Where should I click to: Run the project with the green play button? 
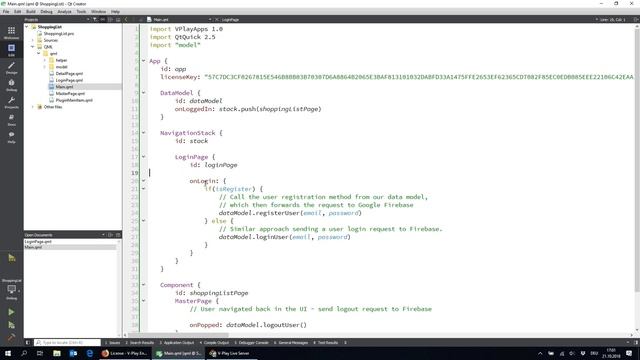(11, 312)
